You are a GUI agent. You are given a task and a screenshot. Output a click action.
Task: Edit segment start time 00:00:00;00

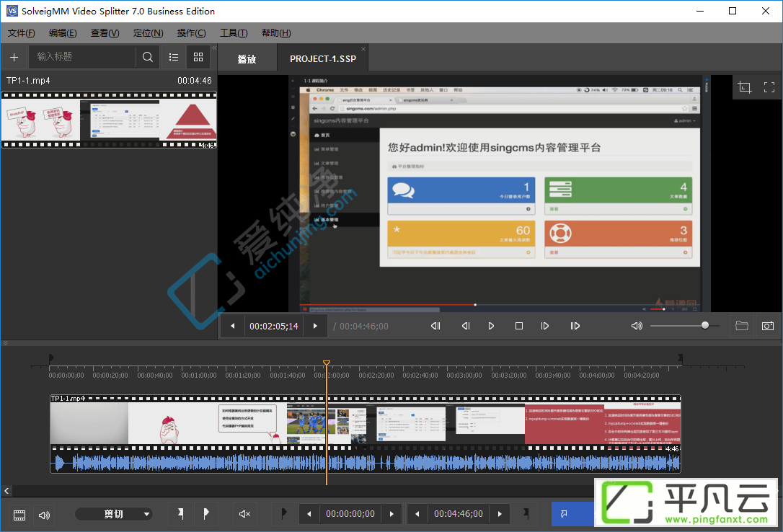(350, 514)
